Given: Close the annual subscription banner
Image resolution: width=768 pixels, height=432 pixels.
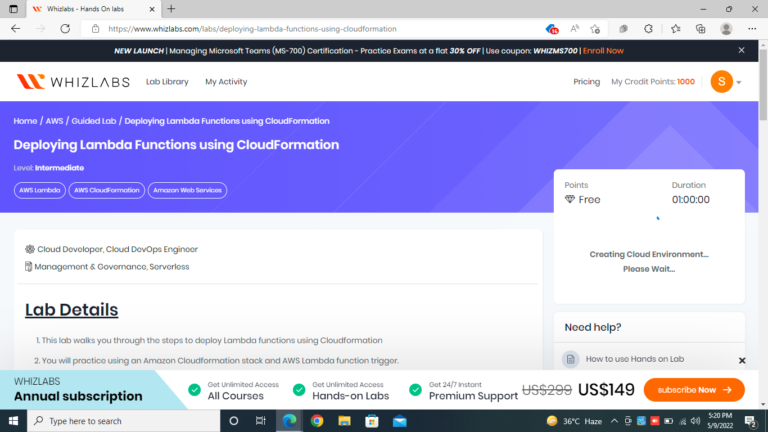Looking at the screenshot, I should point(742,360).
